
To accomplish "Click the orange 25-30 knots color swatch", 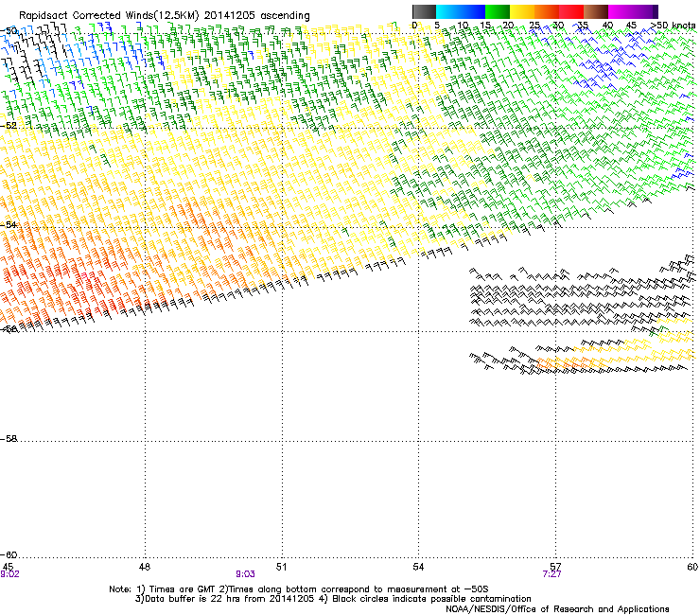I will tap(547, 11).
